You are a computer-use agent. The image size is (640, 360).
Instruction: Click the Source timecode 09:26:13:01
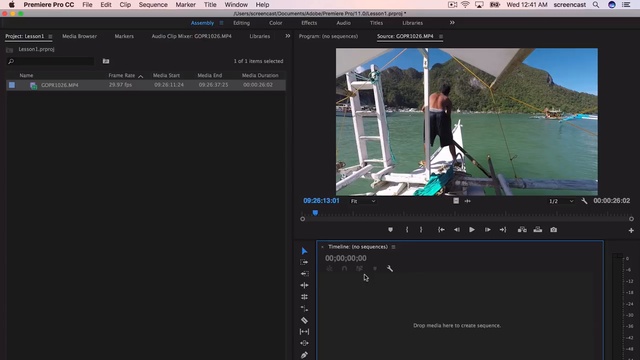(x=321, y=201)
